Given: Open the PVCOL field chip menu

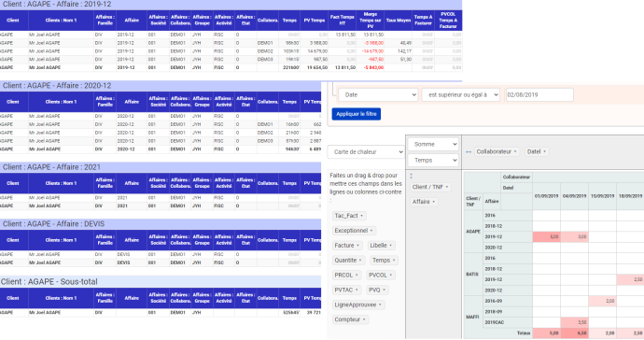Looking at the screenshot, I should click(x=381, y=275).
